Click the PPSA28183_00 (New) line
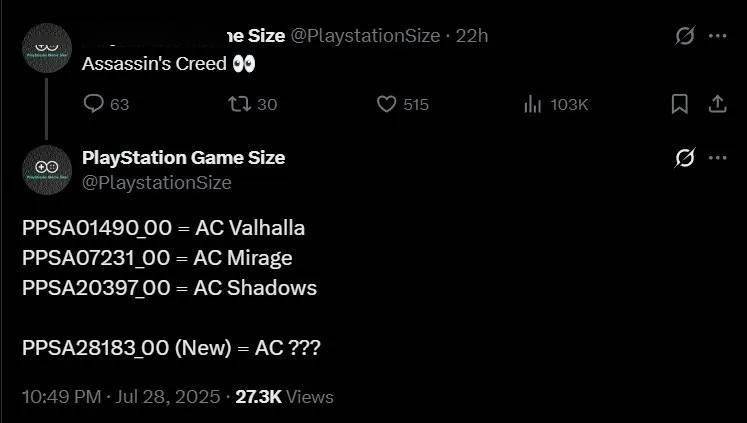The width and height of the screenshot is (747, 423). pyautogui.click(x=171, y=348)
